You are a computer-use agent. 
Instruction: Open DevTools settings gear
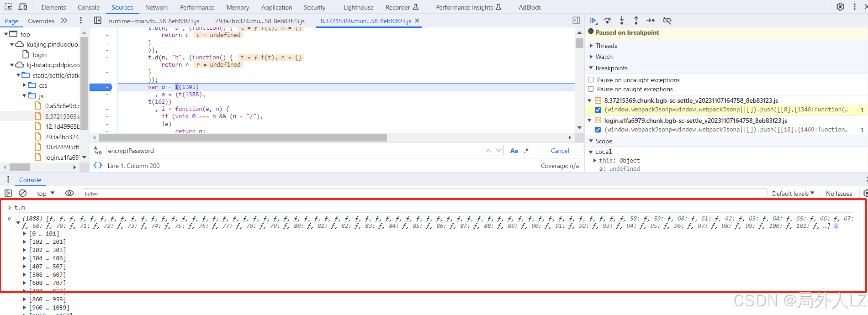(840, 7)
